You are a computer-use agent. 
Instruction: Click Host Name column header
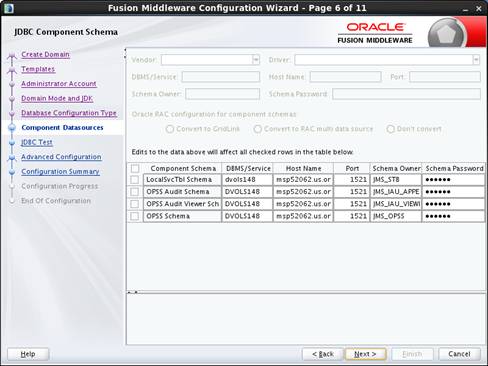click(303, 168)
